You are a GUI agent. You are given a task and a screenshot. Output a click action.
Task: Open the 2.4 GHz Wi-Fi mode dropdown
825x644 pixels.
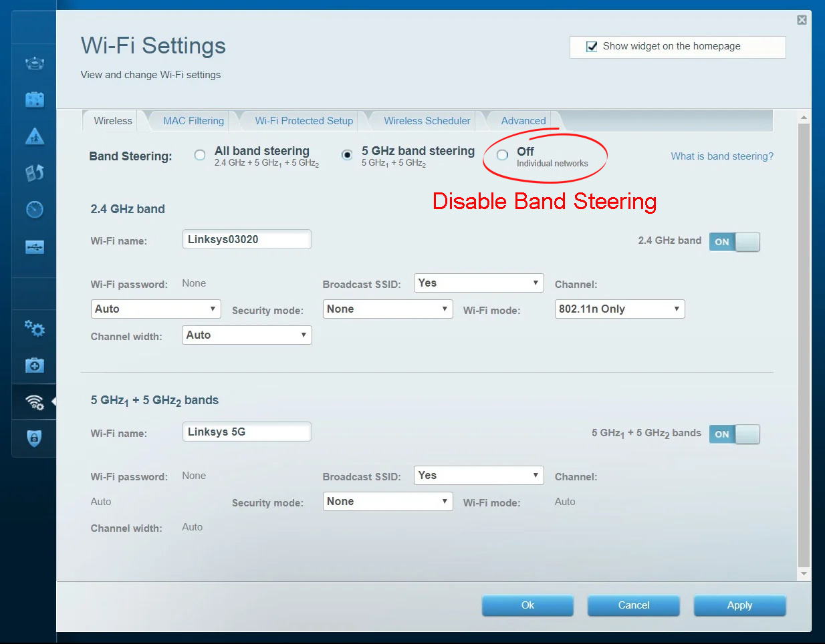[619, 309]
